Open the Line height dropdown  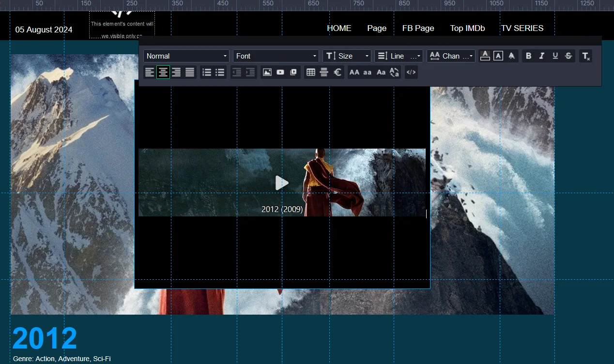[399, 56]
